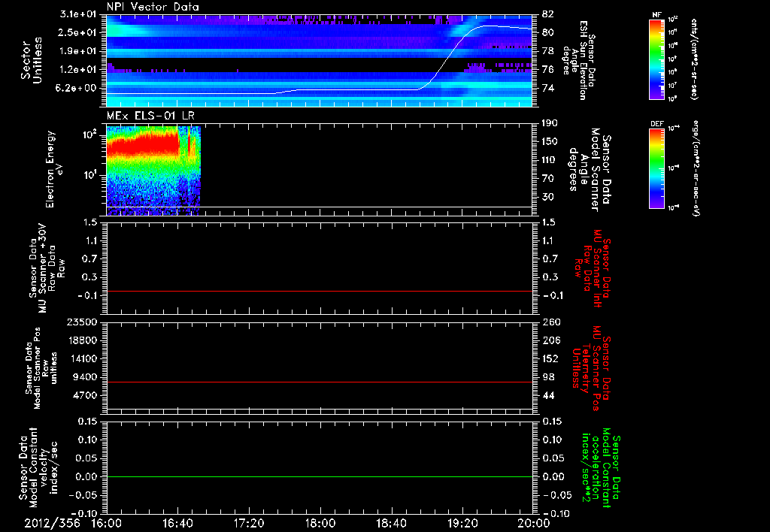
Task: Click the 152 telemetry tick value
Action: point(550,358)
